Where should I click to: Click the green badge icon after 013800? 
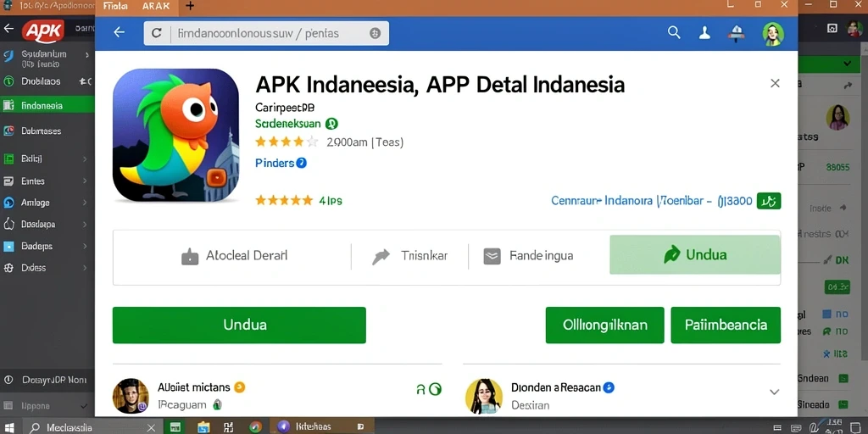pos(768,201)
